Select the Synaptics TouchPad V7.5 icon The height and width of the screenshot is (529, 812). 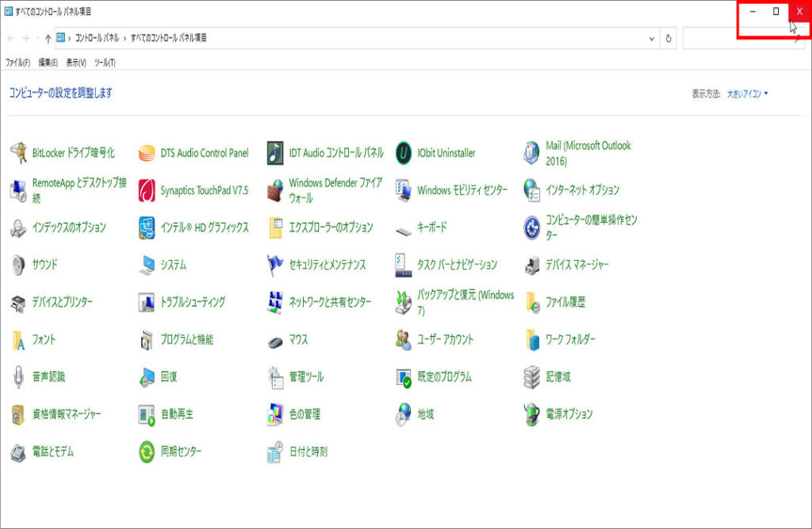click(147, 190)
